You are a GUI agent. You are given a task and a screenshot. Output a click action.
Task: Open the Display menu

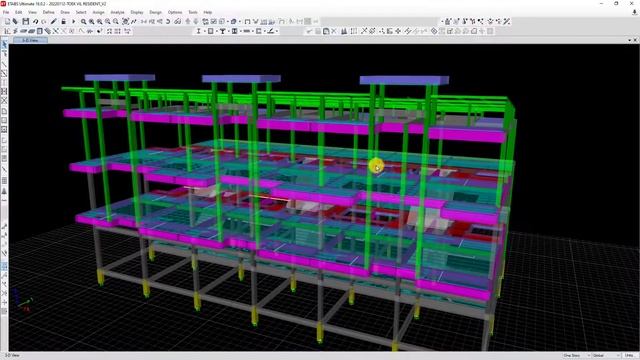[137, 12]
